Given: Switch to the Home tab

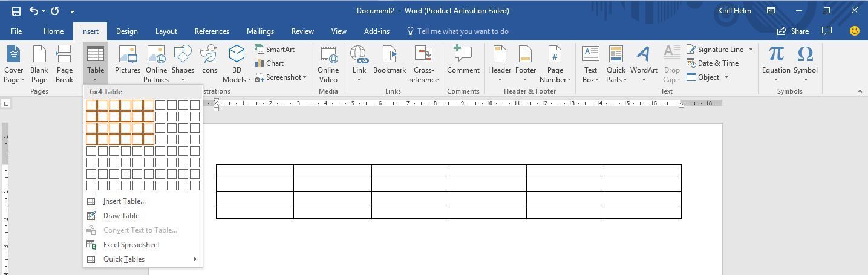Looking at the screenshot, I should [x=53, y=31].
